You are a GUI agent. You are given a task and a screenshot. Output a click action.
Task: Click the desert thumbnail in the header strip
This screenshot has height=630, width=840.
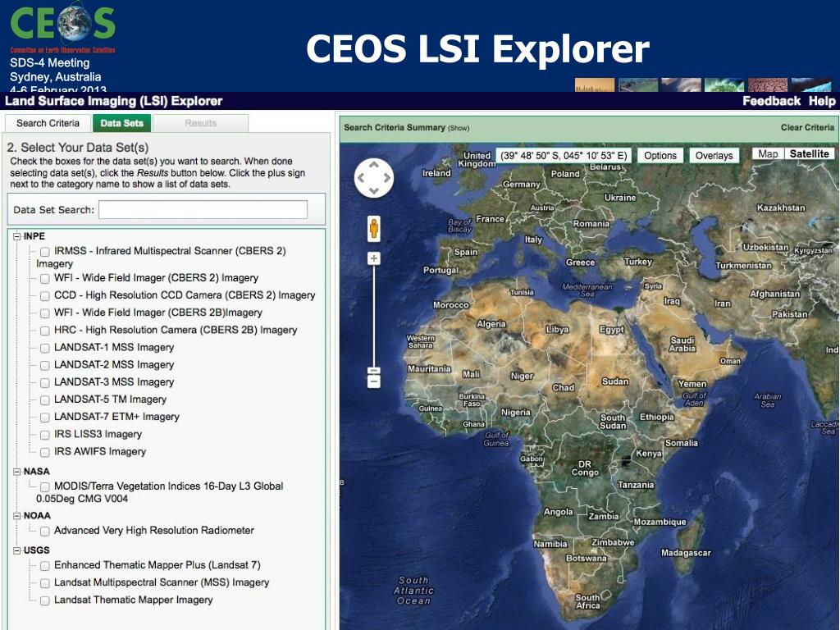(595, 85)
